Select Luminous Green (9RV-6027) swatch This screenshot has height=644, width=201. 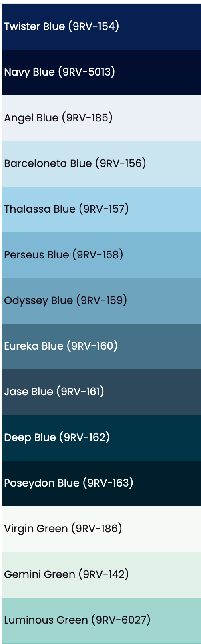(101, 620)
